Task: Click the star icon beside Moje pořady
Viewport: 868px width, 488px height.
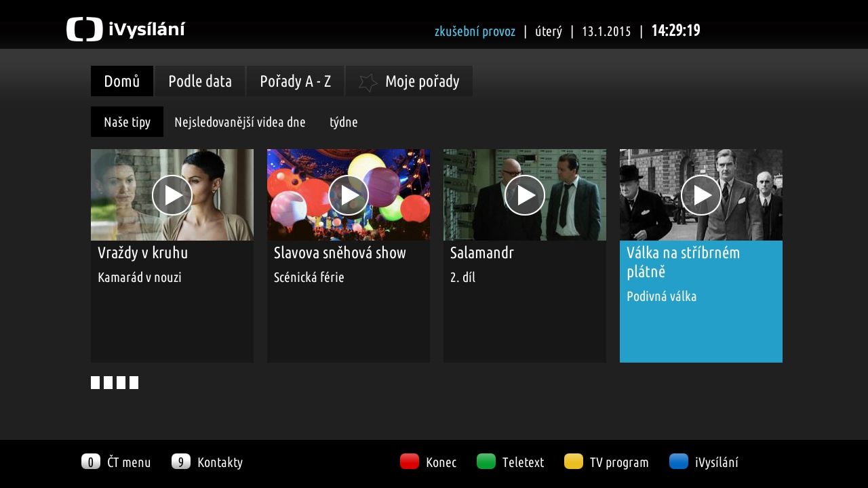Action: 368,82
